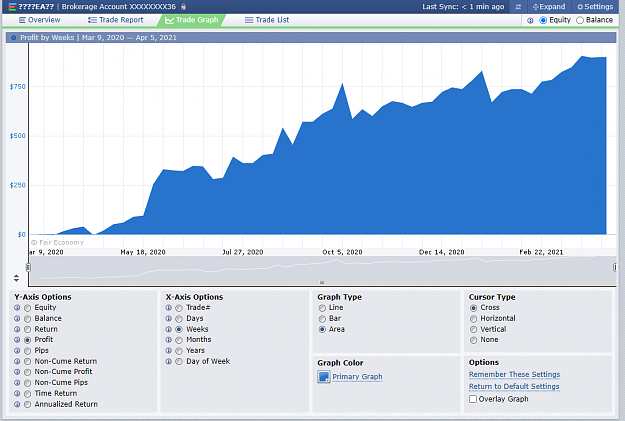
Task: Click the 'Brokerage Account XXXXXXXX36' title text
Action: 119,7
